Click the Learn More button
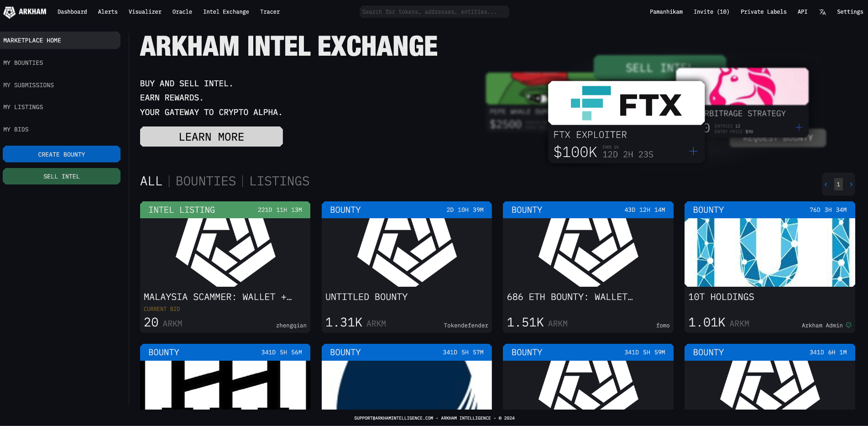This screenshot has width=868, height=426. point(211,137)
